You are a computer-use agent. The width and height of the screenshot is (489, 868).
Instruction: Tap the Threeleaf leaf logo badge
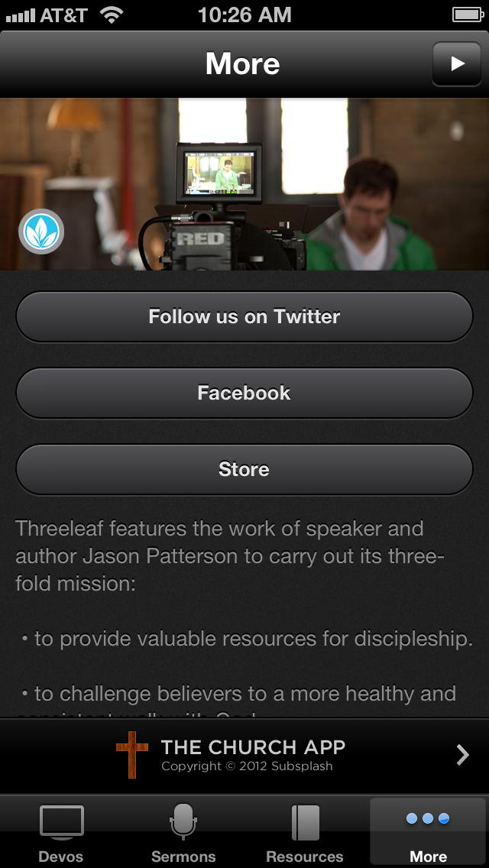[41, 232]
